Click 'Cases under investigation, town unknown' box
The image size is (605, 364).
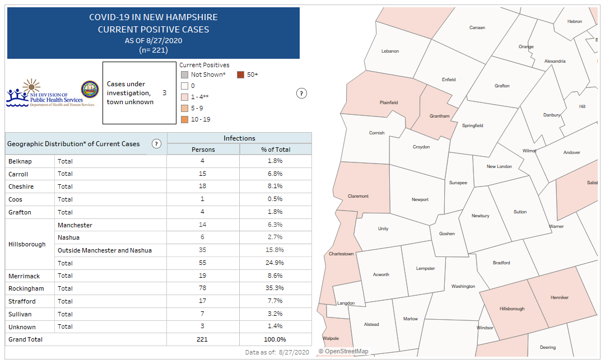coord(139,93)
